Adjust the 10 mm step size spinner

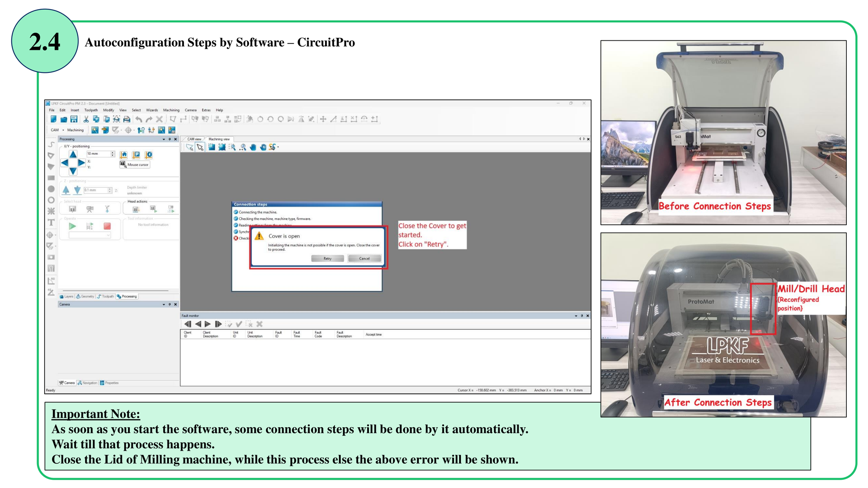point(113,154)
